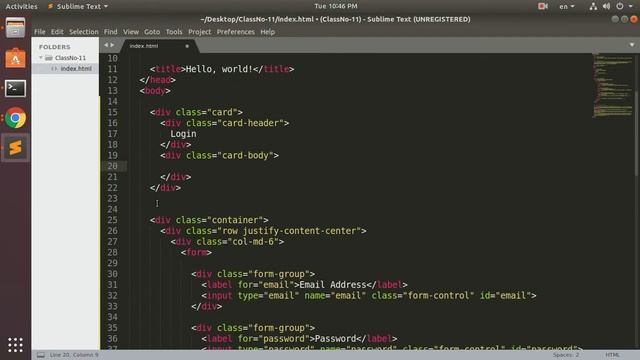Open Sublime Text app menu dropdown
Image resolution: width=640 pixels, height=360 pixels.
point(78,6)
